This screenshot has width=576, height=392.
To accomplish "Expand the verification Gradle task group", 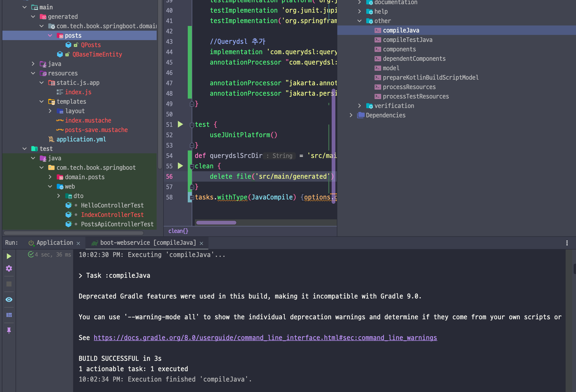I will (x=359, y=106).
